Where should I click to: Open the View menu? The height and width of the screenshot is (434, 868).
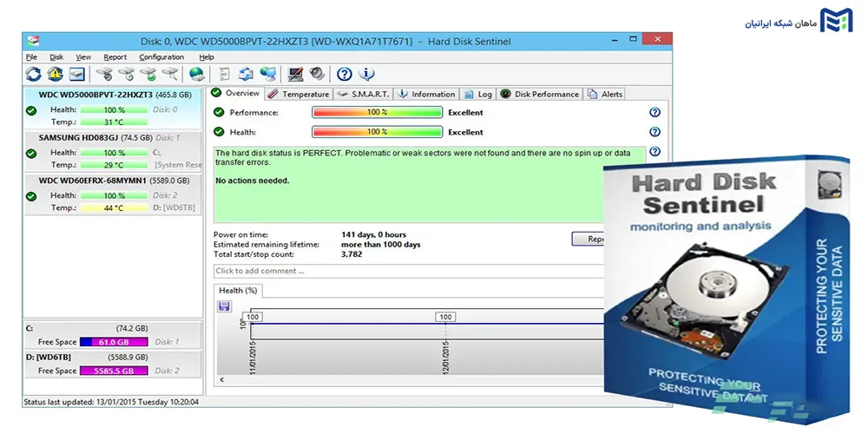tap(83, 57)
